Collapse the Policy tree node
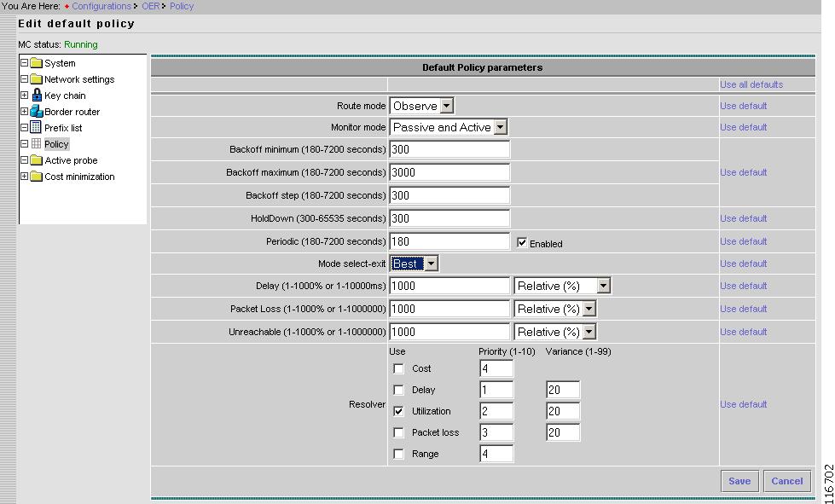 [x=24, y=144]
